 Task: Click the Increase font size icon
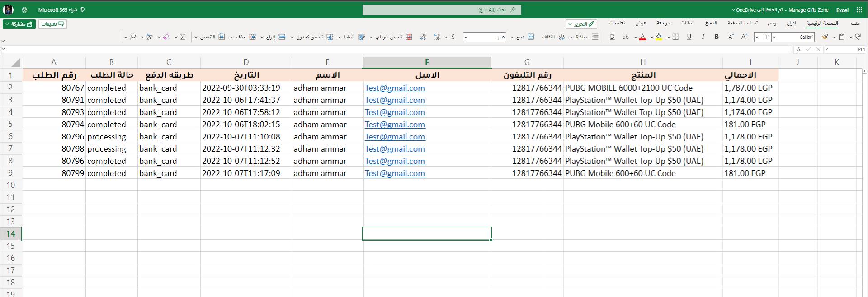point(744,37)
